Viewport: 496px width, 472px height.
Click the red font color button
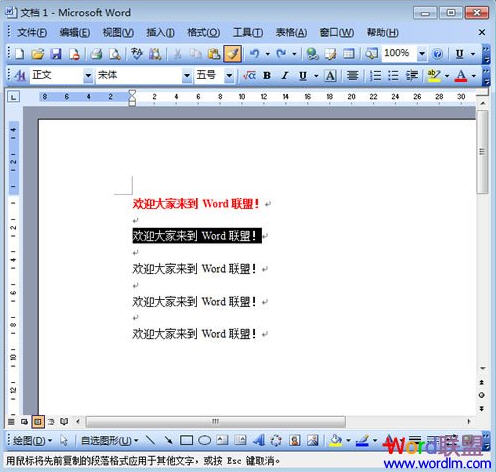[461, 76]
